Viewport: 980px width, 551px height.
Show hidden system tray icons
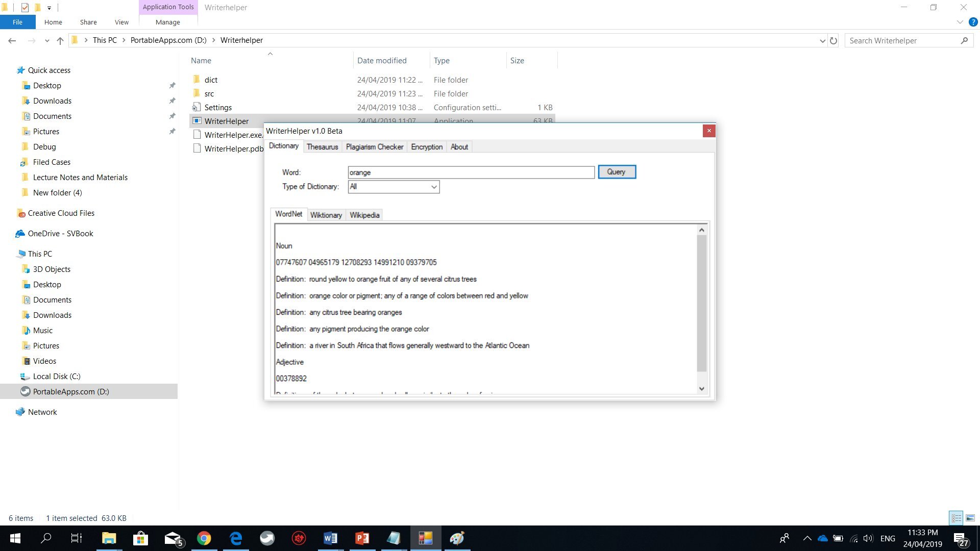(x=807, y=538)
